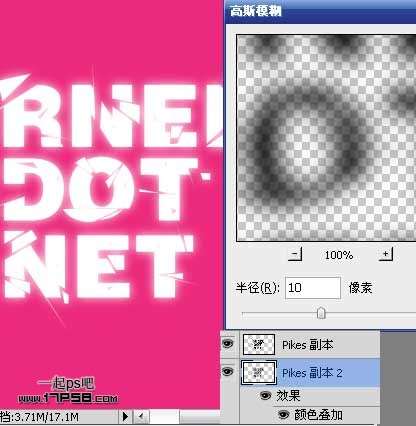Toggle visibility of 效果 layer effects

click(265, 396)
